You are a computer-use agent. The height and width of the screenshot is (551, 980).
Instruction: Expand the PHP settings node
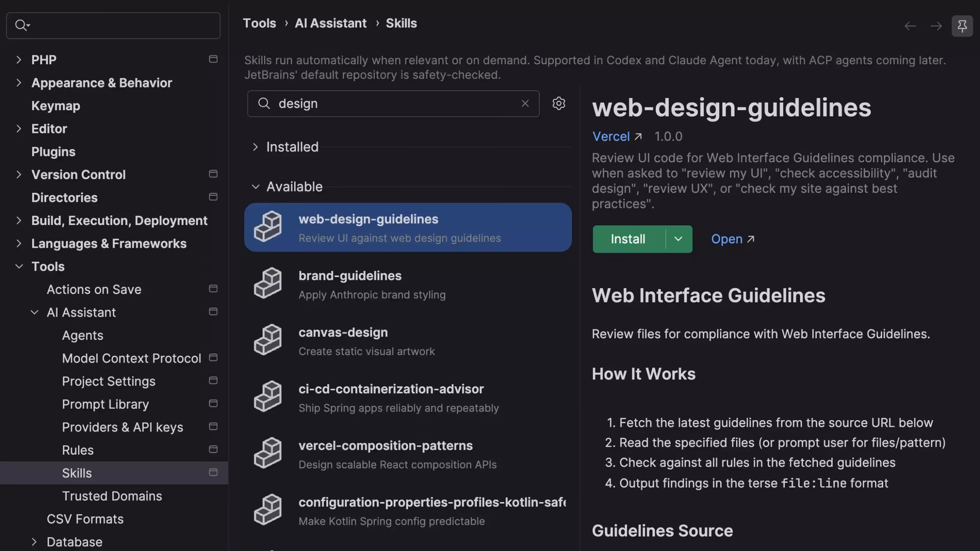point(18,60)
